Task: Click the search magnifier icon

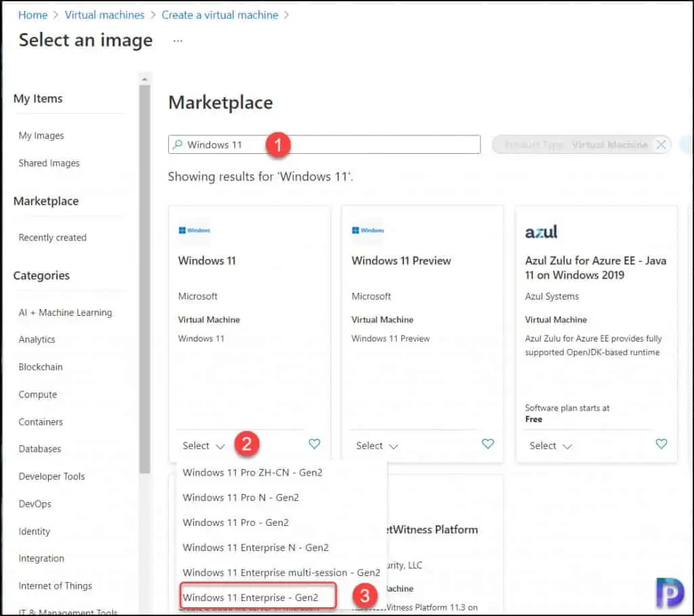Action: [x=178, y=144]
